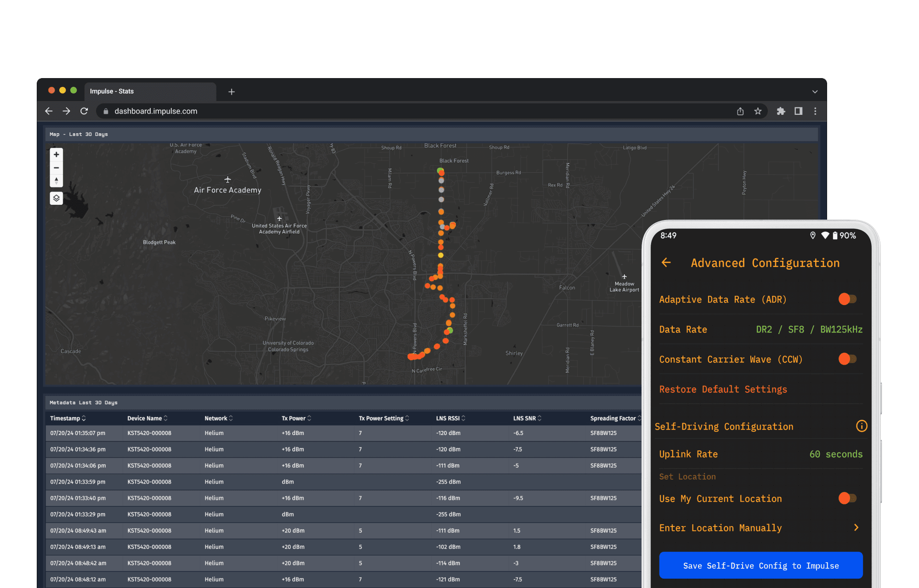Screen dimensions: 919x588
Task: Zoom in on the map
Action: [57, 155]
